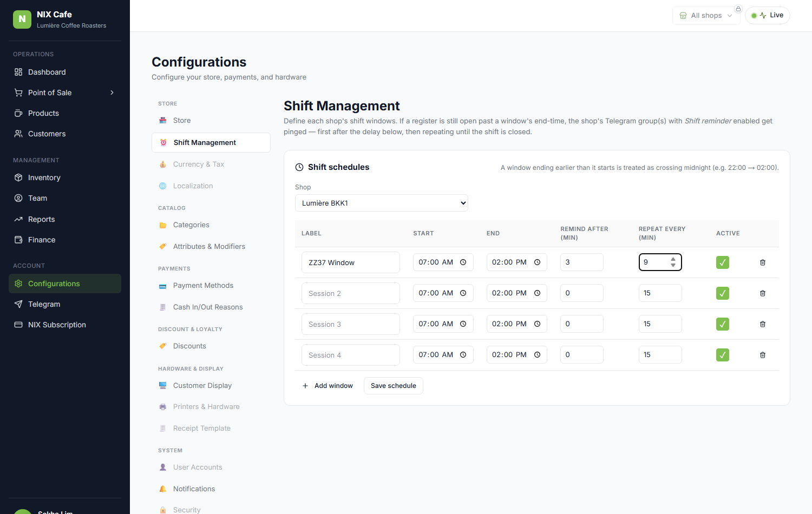Open Customer Display settings
Screen dimensions: 812x514
[x=211, y=385]
